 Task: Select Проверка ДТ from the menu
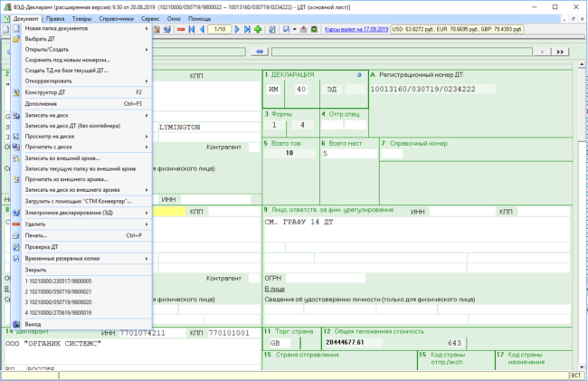point(43,246)
